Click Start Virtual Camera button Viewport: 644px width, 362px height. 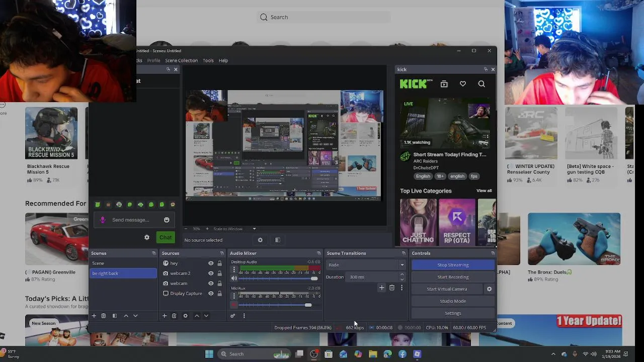[x=447, y=289]
